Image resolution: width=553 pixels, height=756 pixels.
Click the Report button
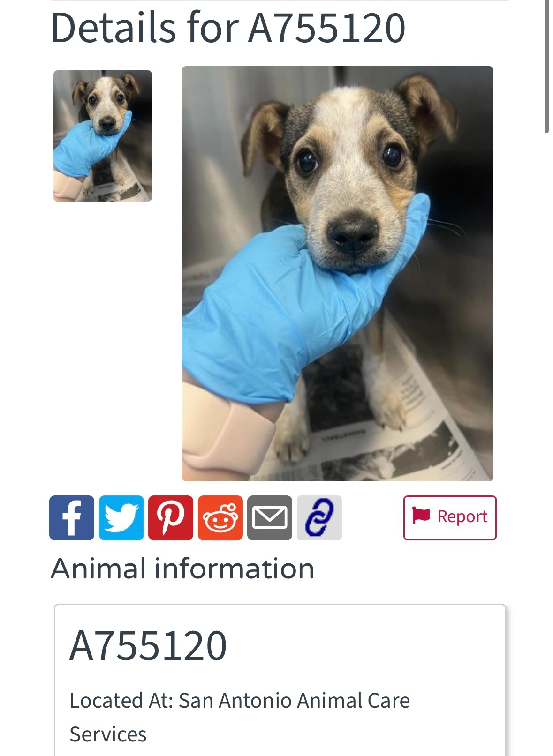click(450, 518)
